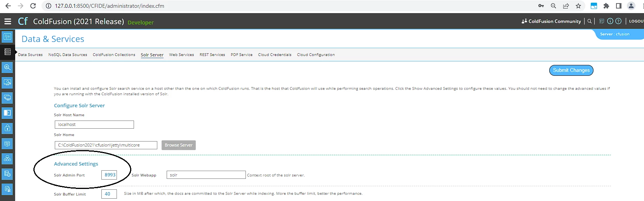Open the ColdFusion Community link

point(551,21)
